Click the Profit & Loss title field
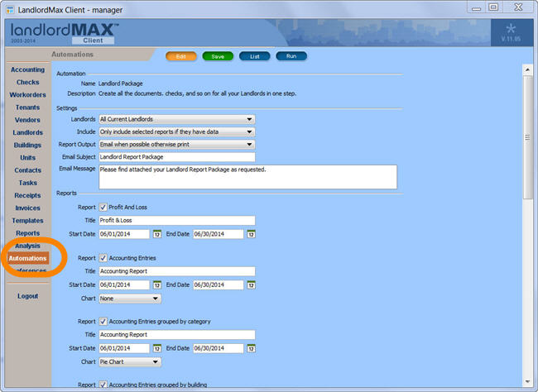The width and height of the screenshot is (538, 392). pyautogui.click(x=177, y=221)
